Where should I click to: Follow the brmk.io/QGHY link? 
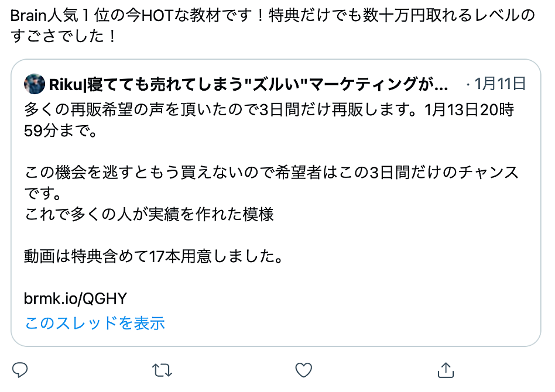pos(75,298)
